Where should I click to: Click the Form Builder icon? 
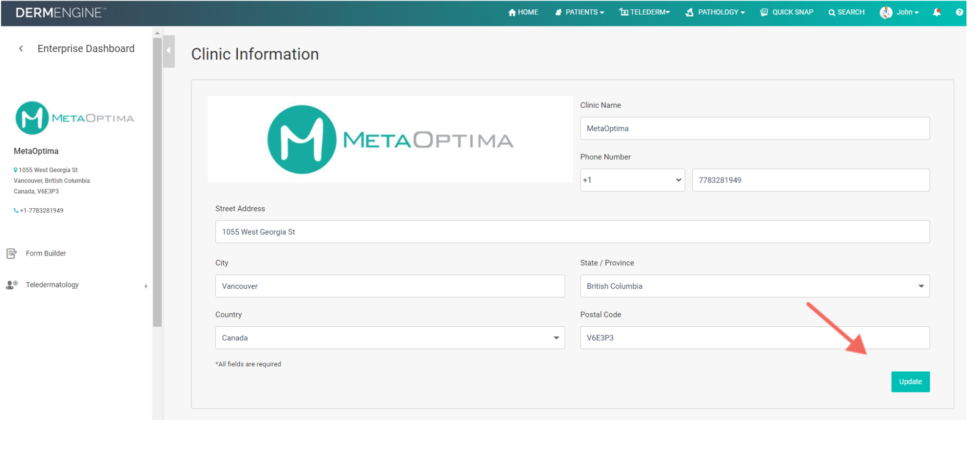(x=11, y=253)
